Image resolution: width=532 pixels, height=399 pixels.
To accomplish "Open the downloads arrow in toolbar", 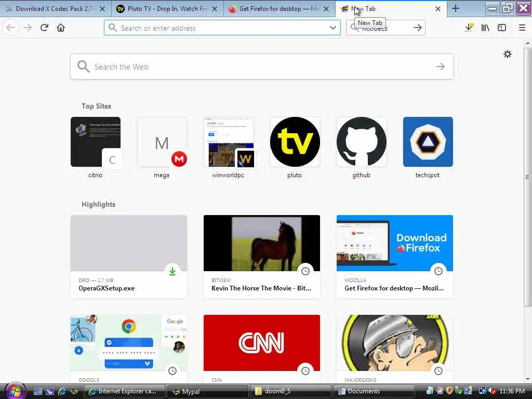I will pyautogui.click(x=469, y=28).
